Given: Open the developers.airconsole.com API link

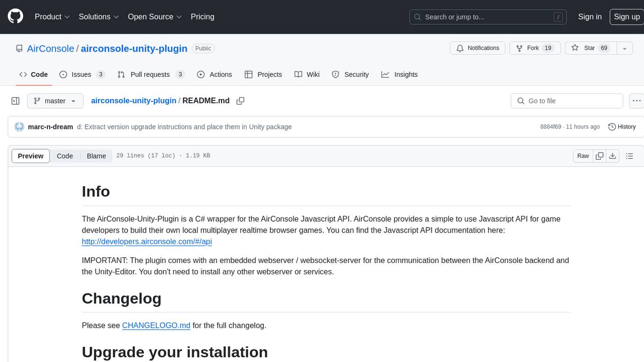Looking at the screenshot, I should 147,241.
